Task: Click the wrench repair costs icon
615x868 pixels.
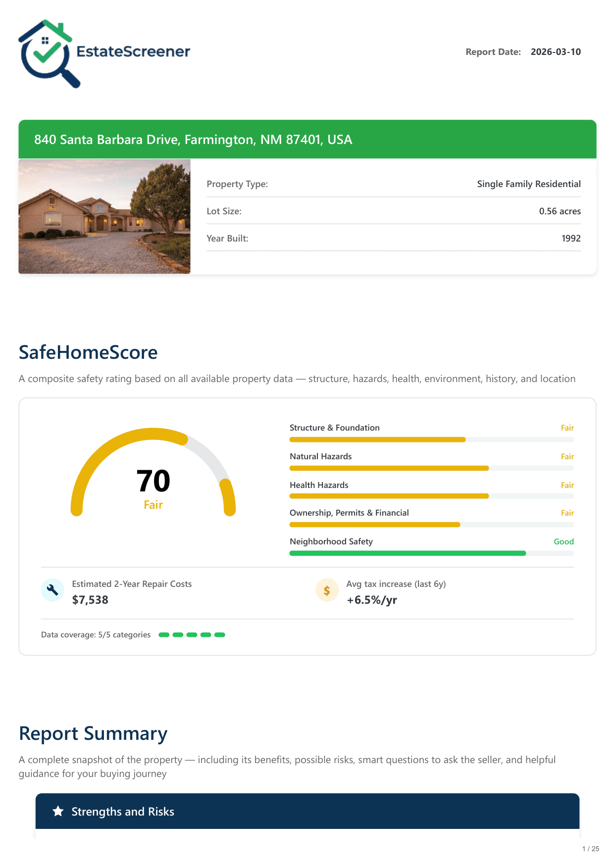Action: pos(52,590)
